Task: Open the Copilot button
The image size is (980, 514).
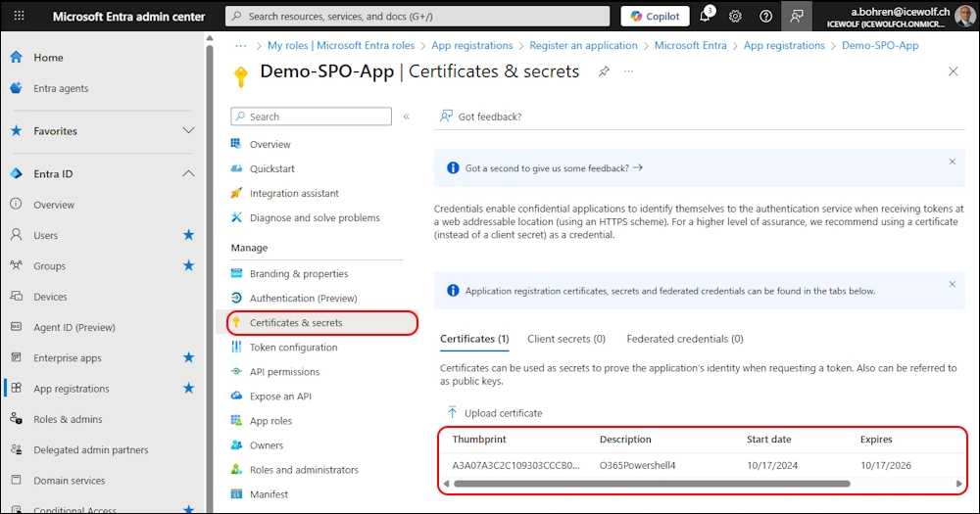Action: [x=655, y=17]
